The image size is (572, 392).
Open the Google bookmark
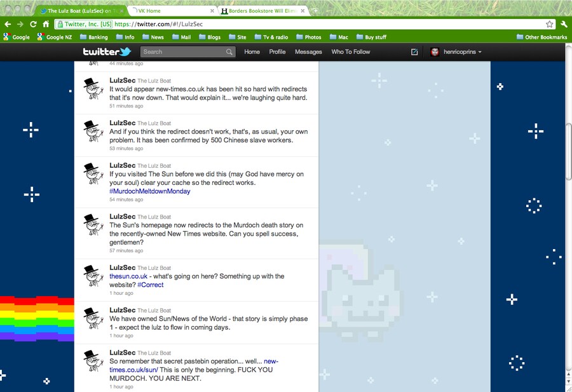tap(17, 37)
